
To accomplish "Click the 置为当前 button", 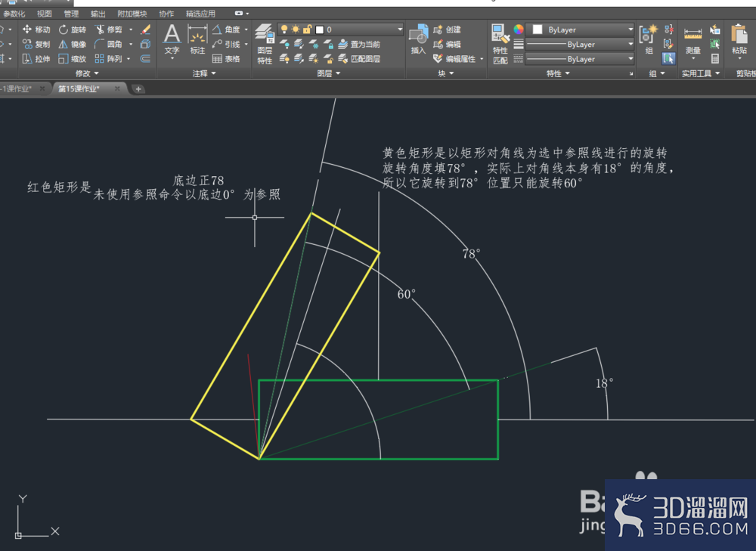I will pos(358,45).
